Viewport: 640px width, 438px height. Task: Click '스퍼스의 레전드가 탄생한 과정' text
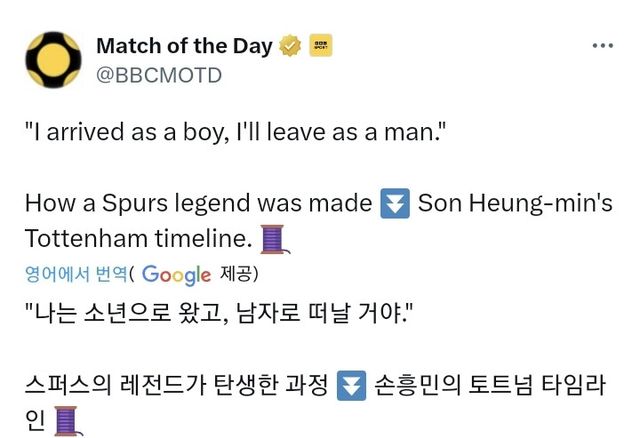click(176, 384)
